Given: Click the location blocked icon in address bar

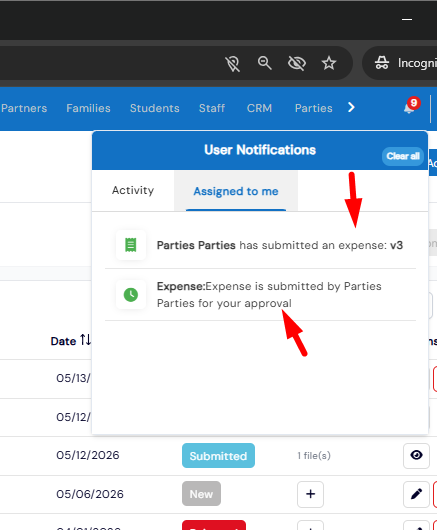Looking at the screenshot, I should (x=233, y=63).
